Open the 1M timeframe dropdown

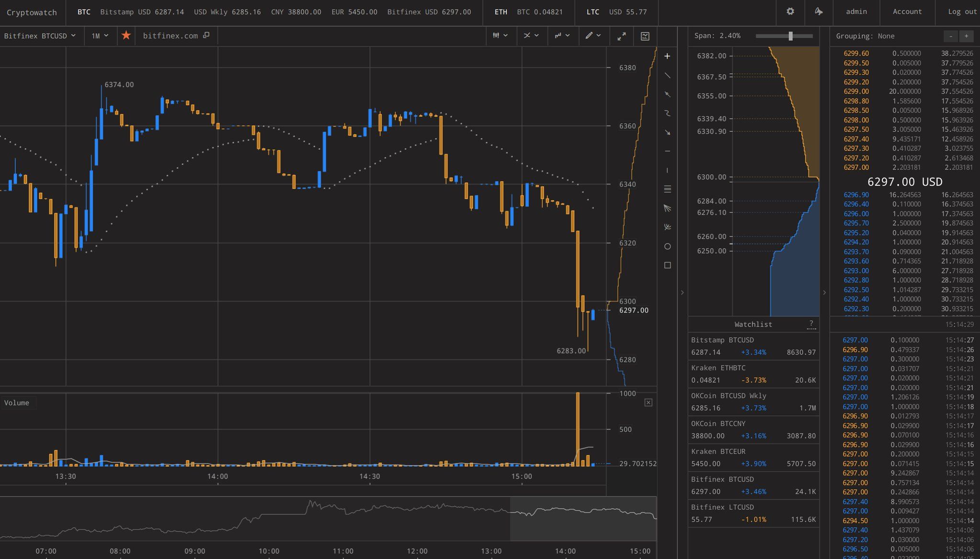pyautogui.click(x=100, y=36)
